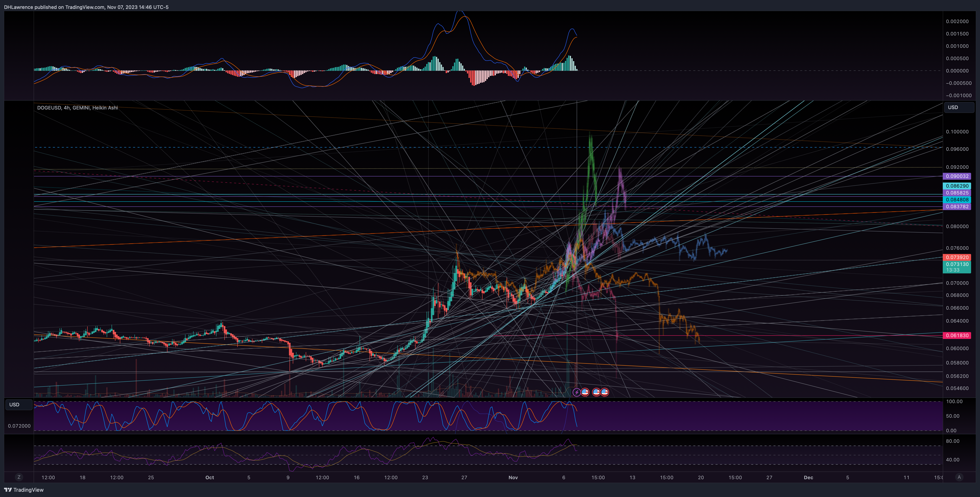Click the 0.092000 price axis tick
The height and width of the screenshot is (497, 980).
(957, 167)
